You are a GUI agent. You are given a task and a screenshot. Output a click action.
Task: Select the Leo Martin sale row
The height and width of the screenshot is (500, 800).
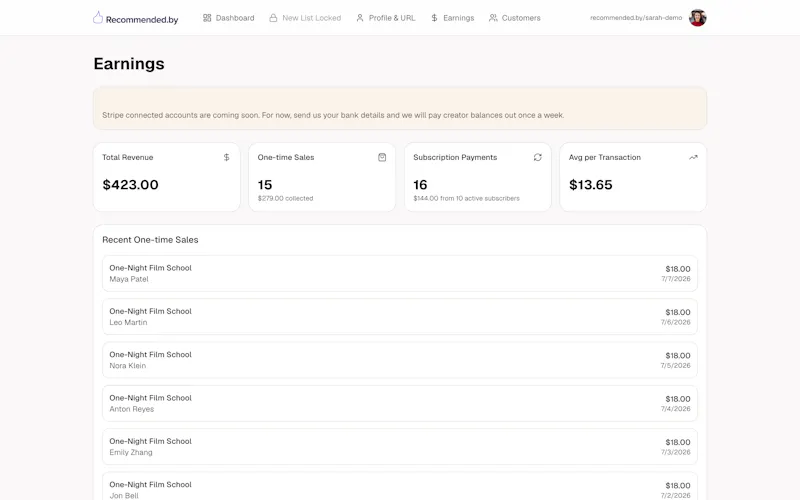[x=400, y=317]
